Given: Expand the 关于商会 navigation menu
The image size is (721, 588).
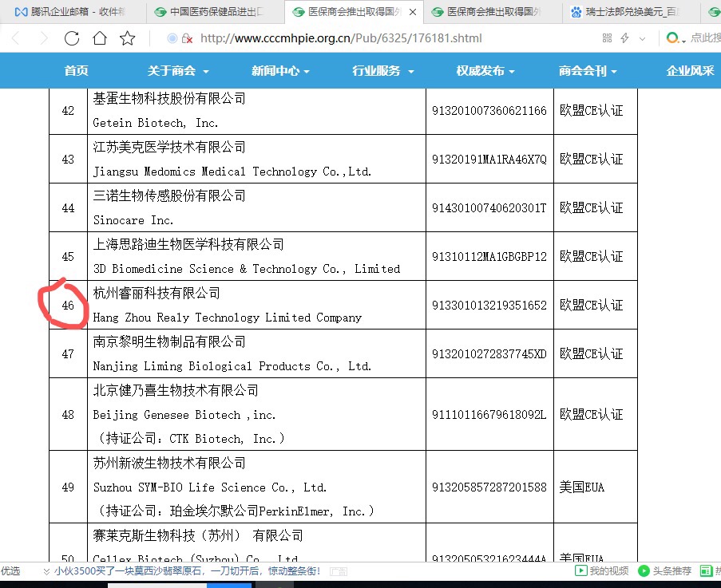Looking at the screenshot, I should point(178,70).
